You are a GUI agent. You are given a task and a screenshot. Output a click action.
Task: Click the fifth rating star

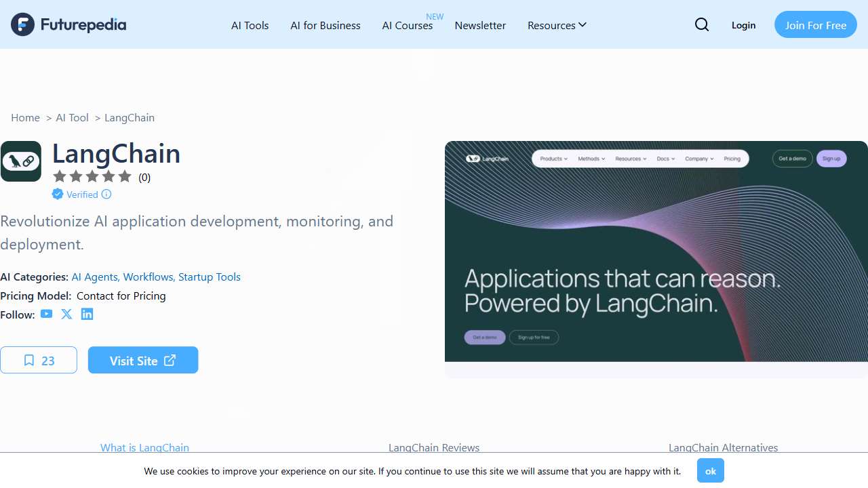pyautogui.click(x=125, y=176)
